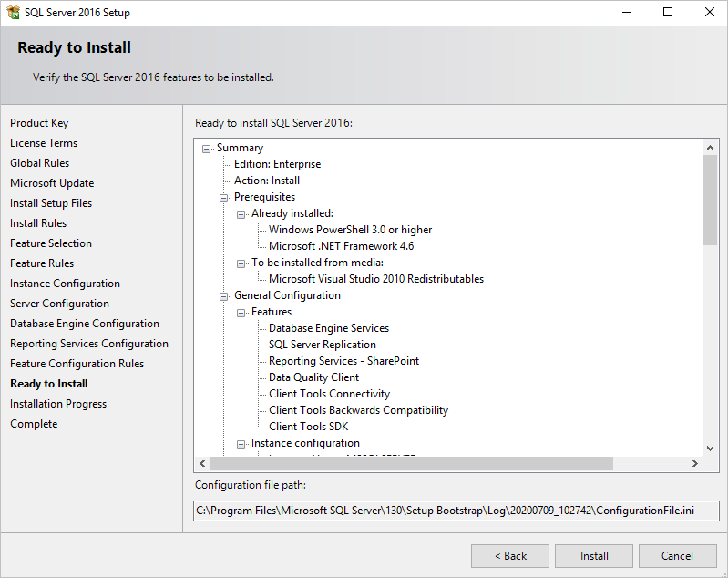The width and height of the screenshot is (728, 578).
Task: Click the Configuration file path field
Action: pos(456,511)
